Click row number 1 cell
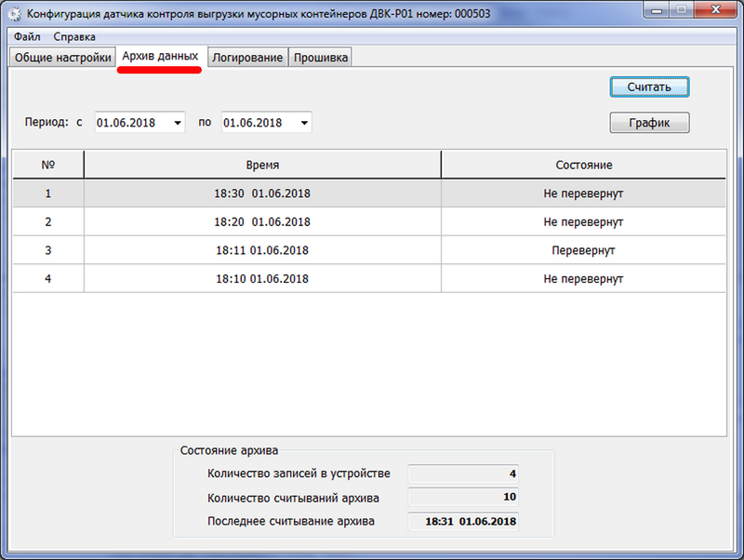The width and height of the screenshot is (744, 560). 48,193
